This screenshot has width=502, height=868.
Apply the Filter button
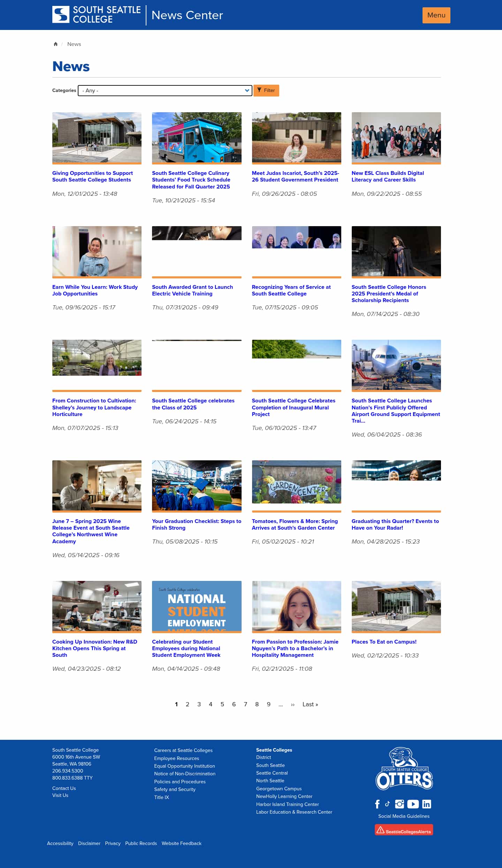tap(266, 90)
